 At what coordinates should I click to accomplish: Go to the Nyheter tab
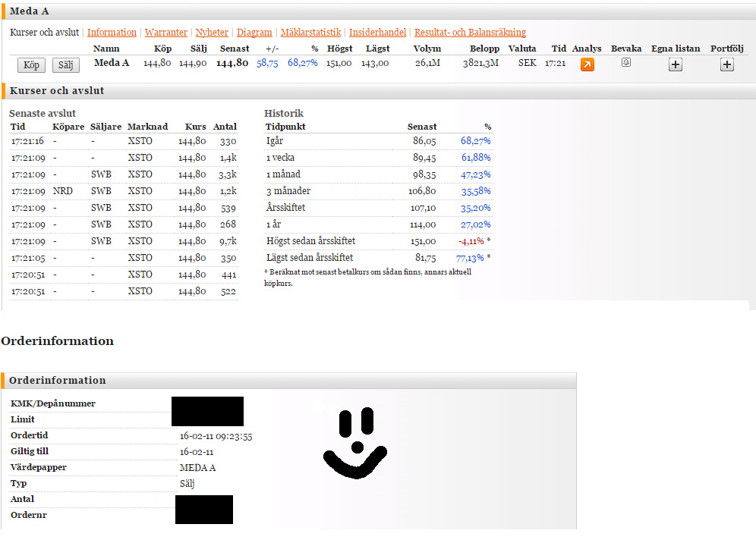point(212,33)
